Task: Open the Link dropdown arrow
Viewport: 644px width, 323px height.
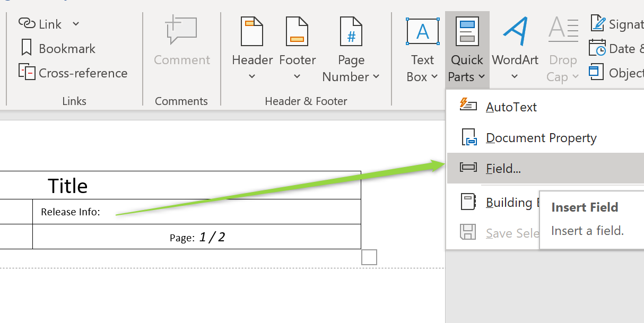Action: pos(75,24)
